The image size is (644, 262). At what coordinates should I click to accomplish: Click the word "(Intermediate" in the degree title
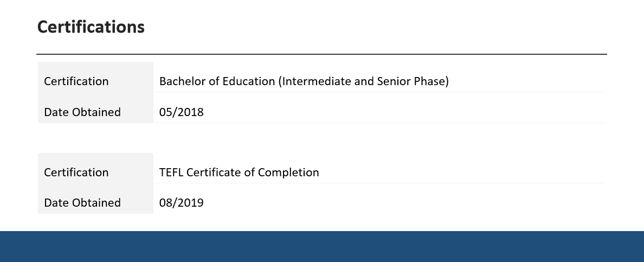click(x=310, y=81)
